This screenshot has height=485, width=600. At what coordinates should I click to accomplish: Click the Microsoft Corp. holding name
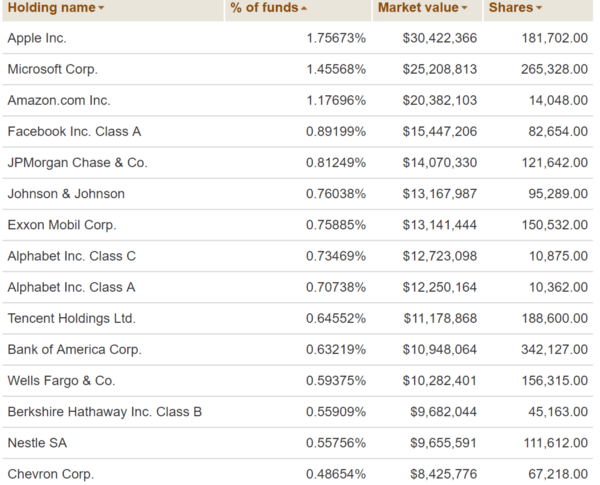(53, 69)
